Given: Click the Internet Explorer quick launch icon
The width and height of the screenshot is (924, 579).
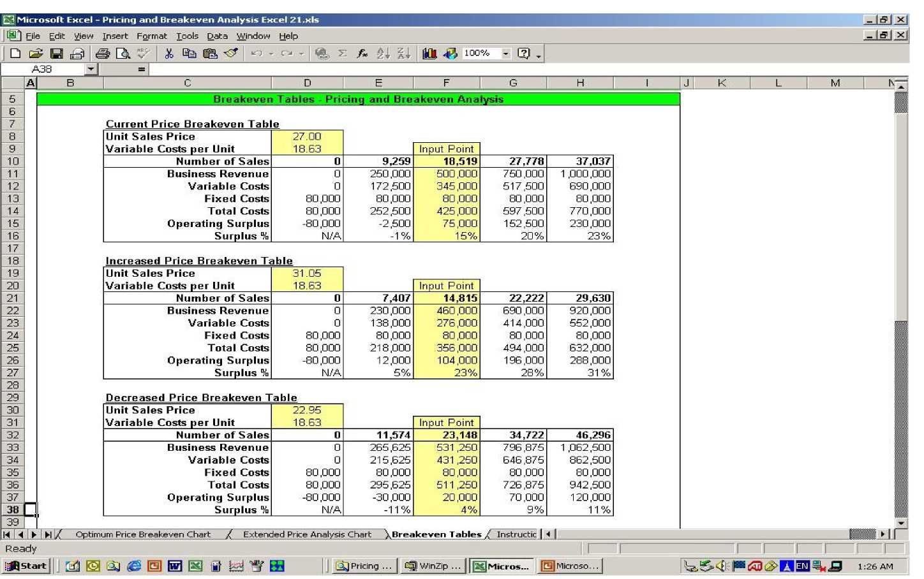Looking at the screenshot, I should point(134,566).
